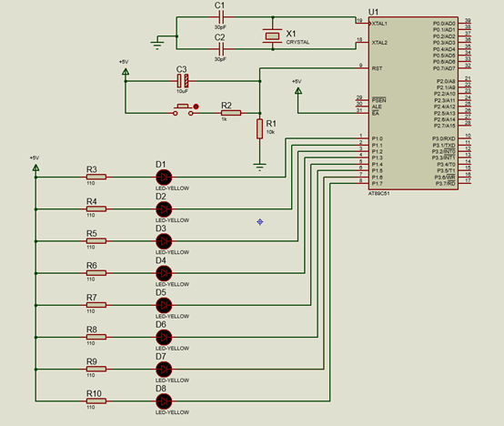The image size is (504, 426).
Task: Toggle the reset push button switch
Action: [183, 109]
